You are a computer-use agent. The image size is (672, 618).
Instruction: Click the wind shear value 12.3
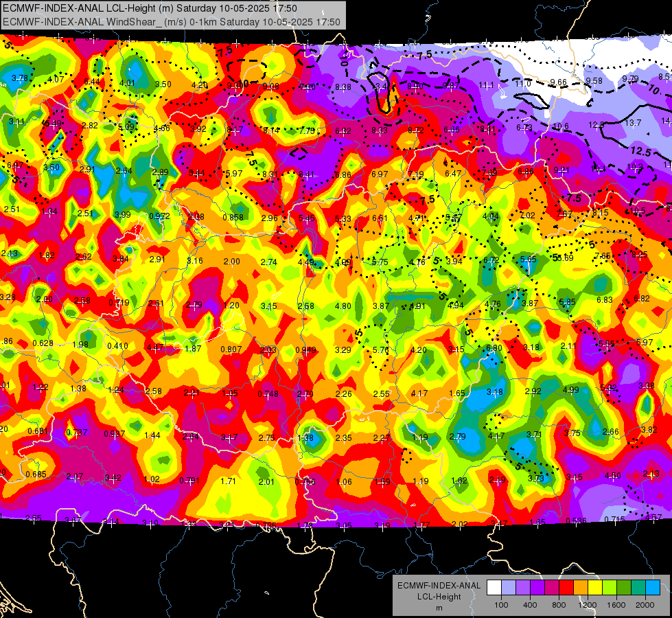pos(596,125)
